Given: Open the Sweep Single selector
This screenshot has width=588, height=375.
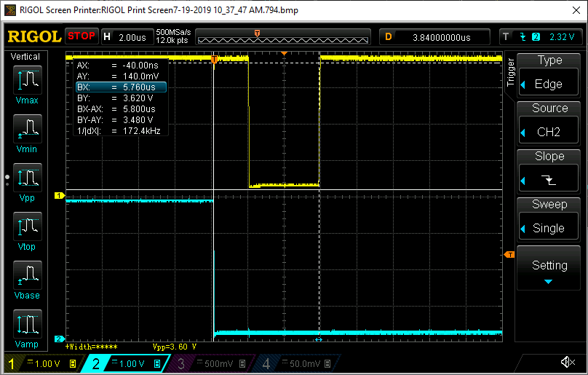Looking at the screenshot, I should coord(549,219).
